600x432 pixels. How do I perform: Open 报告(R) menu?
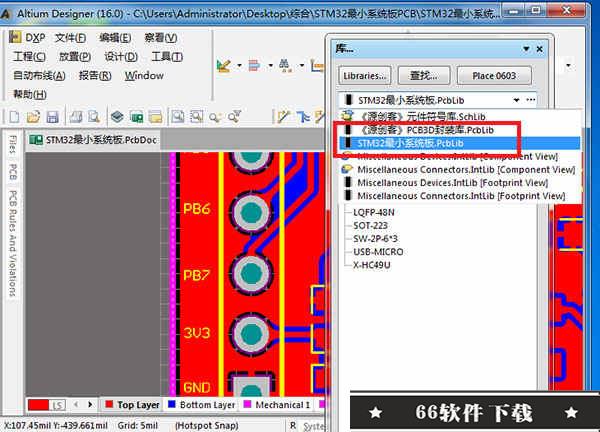pos(95,75)
